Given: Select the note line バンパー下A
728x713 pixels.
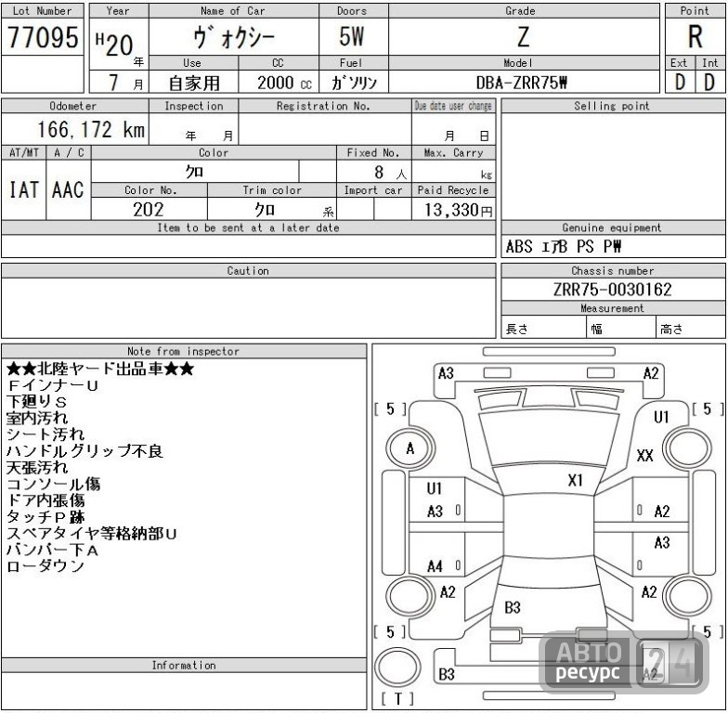Looking at the screenshot, I should 52,550.
